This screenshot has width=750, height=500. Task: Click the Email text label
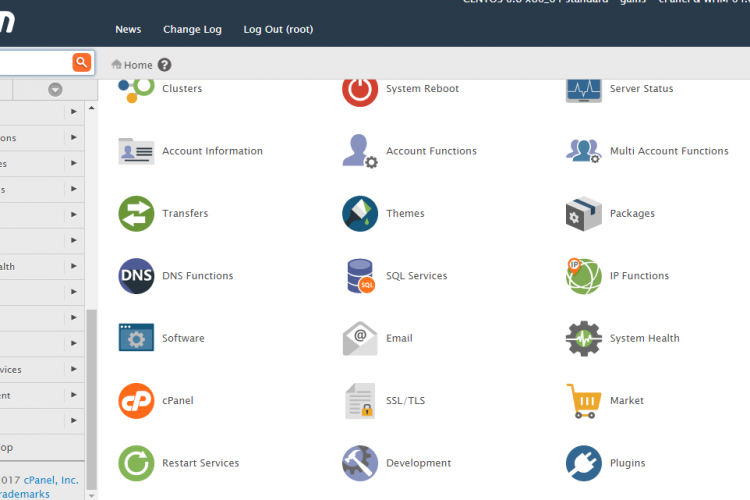click(x=399, y=338)
